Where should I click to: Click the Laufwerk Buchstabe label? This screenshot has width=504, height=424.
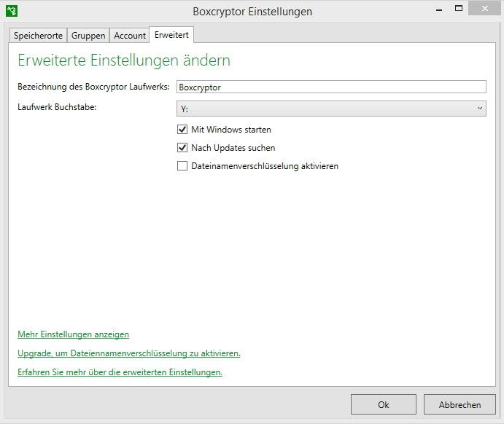pos(57,107)
